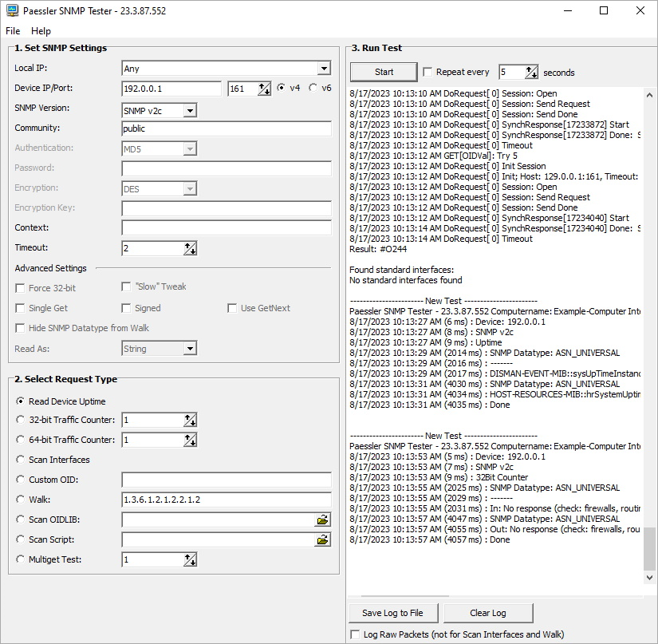This screenshot has height=644, width=658.
Task: Browse for a Scan OIDLIB file
Action: 322,520
